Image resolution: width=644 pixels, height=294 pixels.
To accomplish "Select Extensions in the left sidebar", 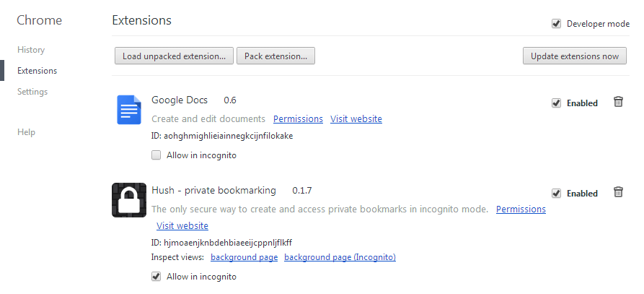I will tap(38, 71).
